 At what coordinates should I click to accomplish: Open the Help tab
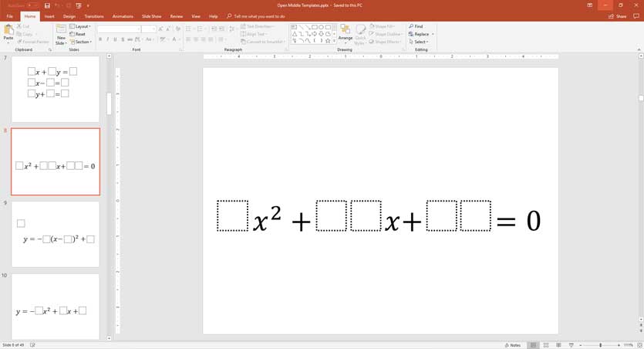click(213, 16)
